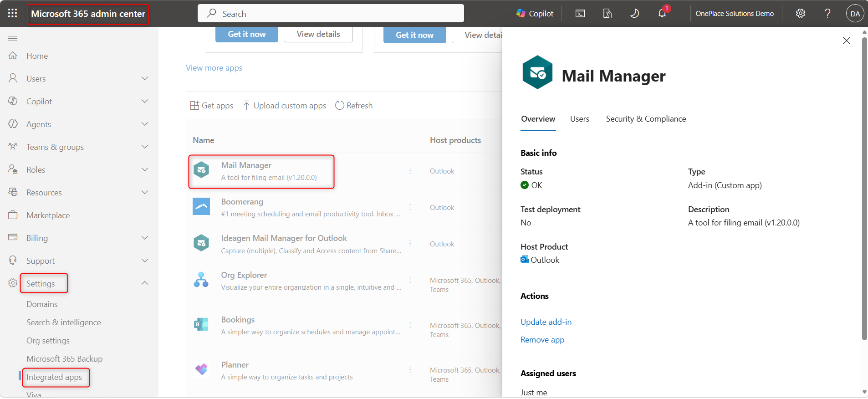This screenshot has height=399, width=868.
Task: Toggle dark mode moon icon
Action: click(634, 14)
